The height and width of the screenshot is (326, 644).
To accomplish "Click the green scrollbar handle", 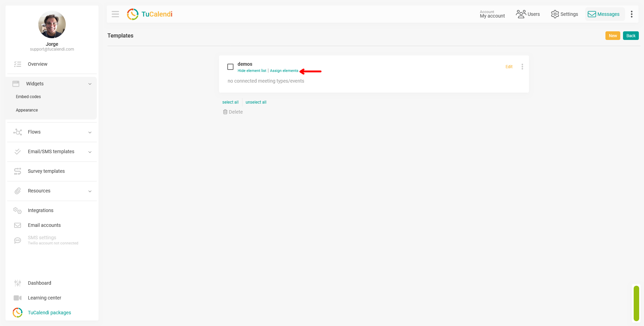I will pos(636,303).
